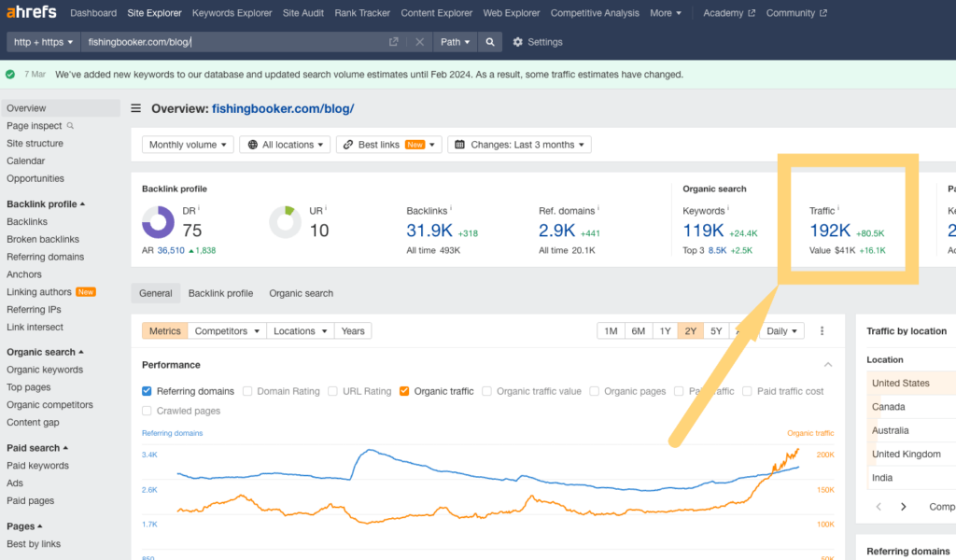
Task: Click DR info icon
Action: pyautogui.click(x=199, y=208)
